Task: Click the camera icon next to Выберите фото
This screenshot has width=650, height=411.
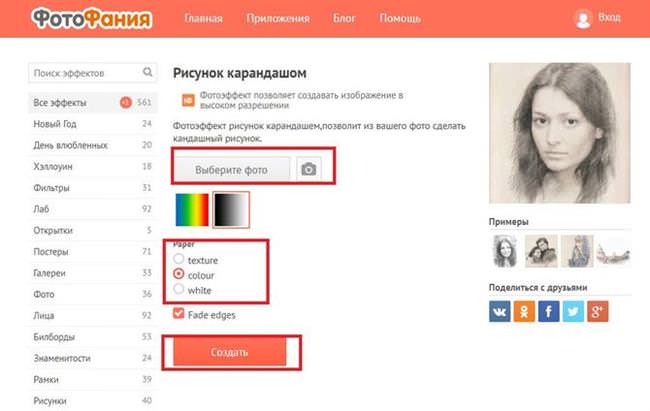Action: [x=309, y=169]
